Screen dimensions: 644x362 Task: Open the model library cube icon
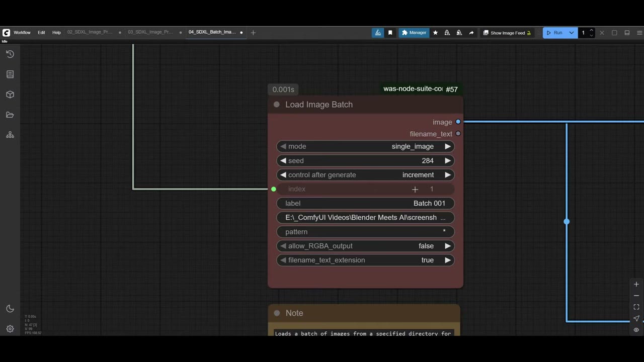pos(10,95)
